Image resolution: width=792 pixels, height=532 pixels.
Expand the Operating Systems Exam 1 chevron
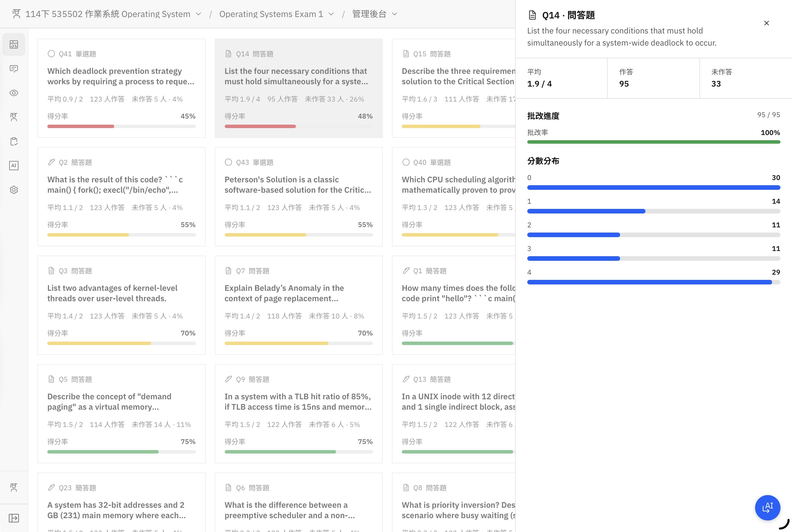click(331, 14)
